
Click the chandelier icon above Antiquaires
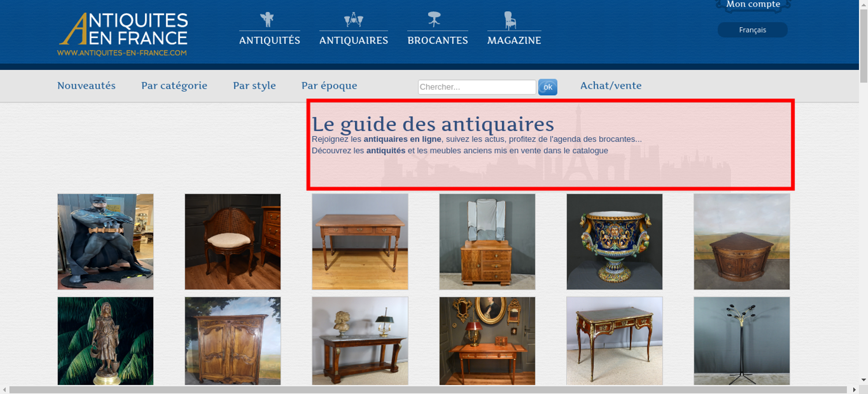[354, 20]
